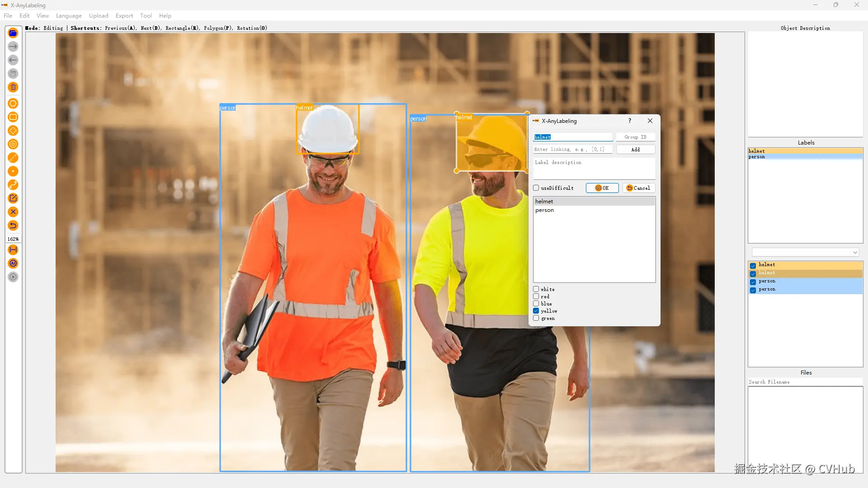868x488 pixels.
Task: Select the line drawing tool
Action: point(13,158)
